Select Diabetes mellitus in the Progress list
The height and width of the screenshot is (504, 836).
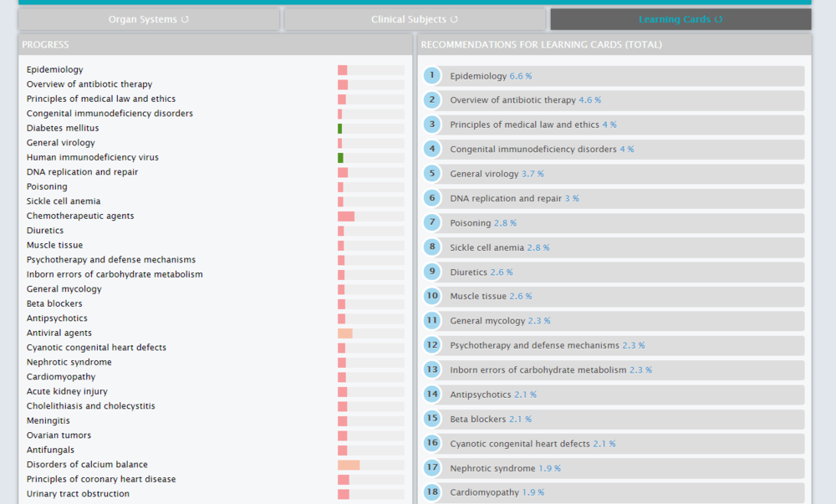63,128
